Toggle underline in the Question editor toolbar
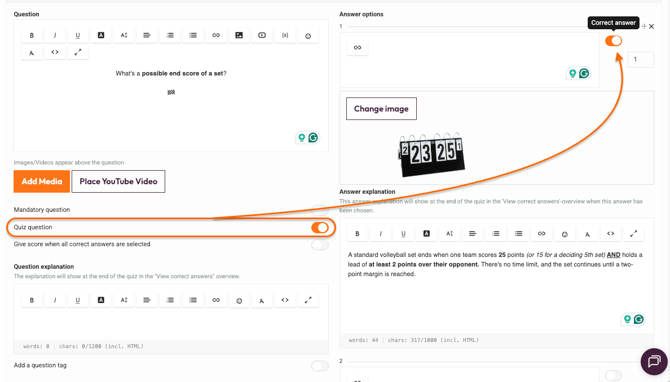 pos(78,35)
